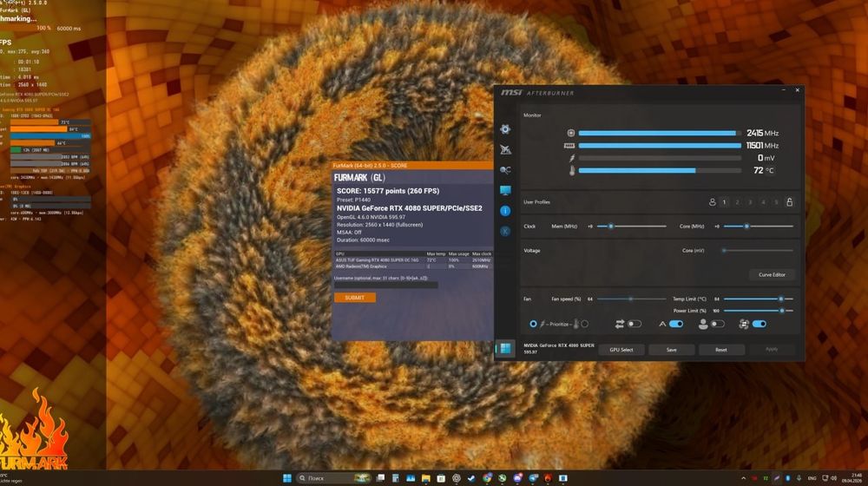Click the user profile person icon
The image size is (868, 486).
click(x=712, y=202)
